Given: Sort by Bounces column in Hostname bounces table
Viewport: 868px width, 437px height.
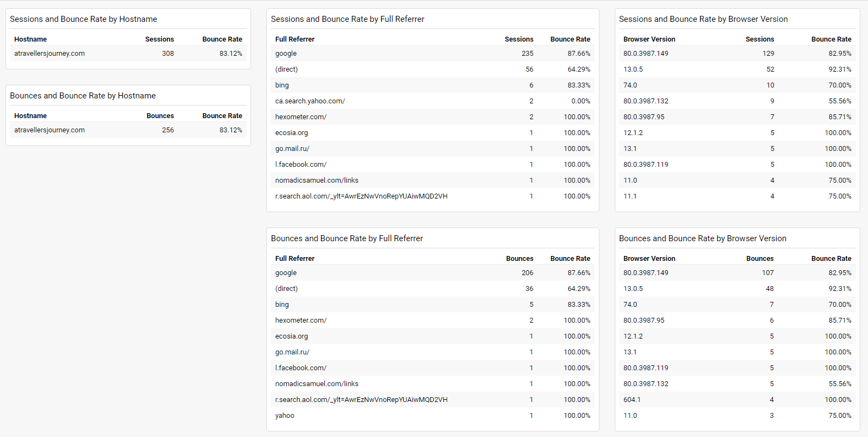Looking at the screenshot, I should [160, 116].
